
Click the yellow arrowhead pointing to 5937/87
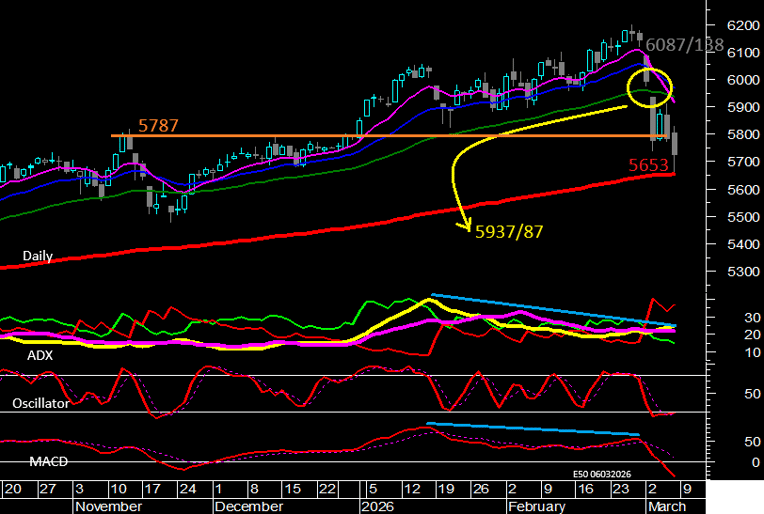pyautogui.click(x=467, y=226)
